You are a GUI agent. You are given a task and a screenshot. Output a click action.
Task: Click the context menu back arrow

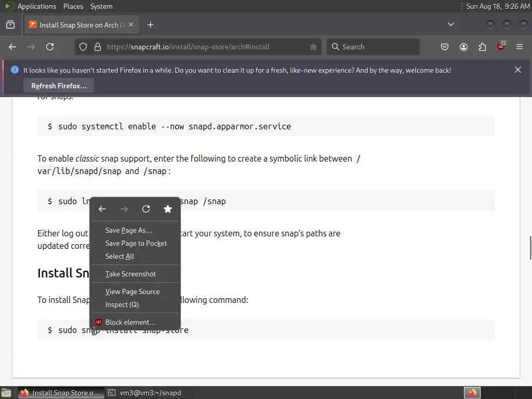[102, 209]
